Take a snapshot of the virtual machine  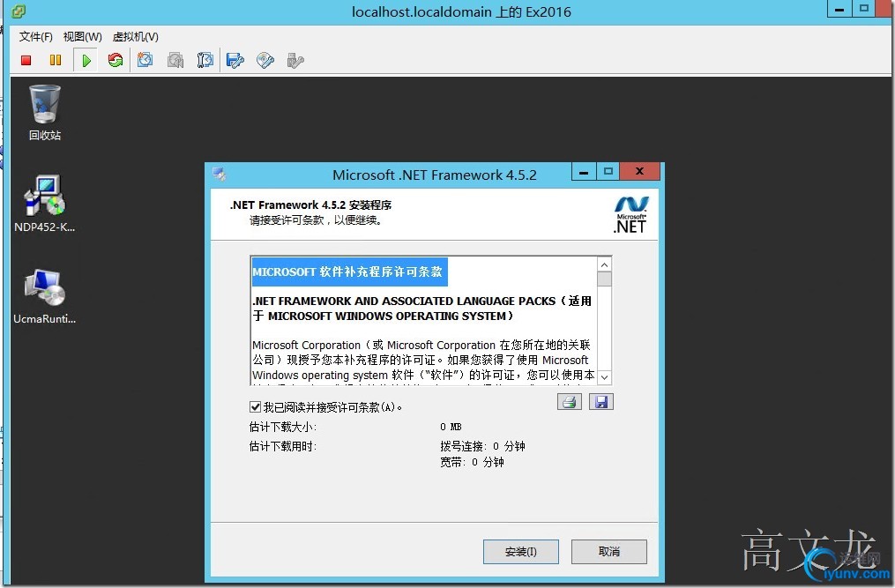pyautogui.click(x=145, y=60)
